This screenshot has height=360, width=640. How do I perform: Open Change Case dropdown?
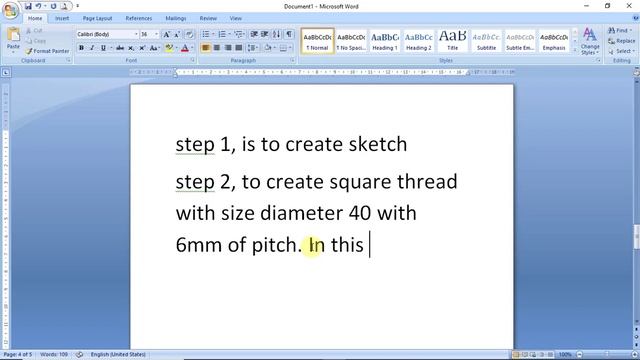154,48
